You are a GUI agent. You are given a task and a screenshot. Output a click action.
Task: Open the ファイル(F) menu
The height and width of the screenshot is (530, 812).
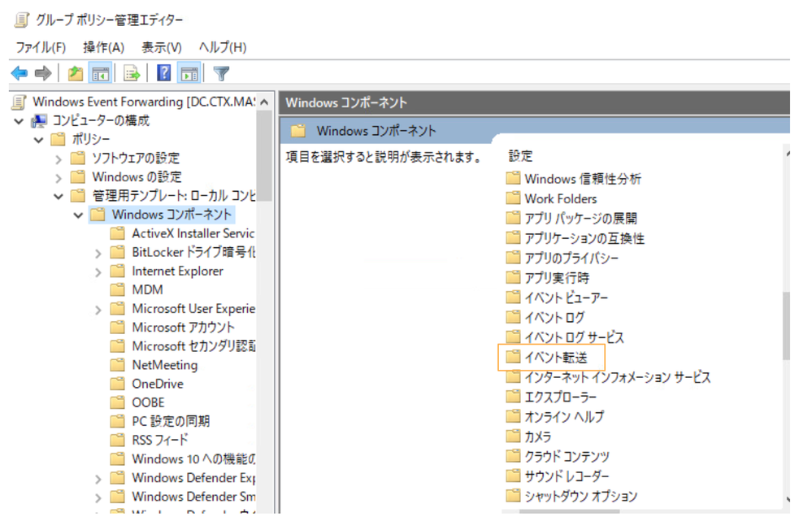pyautogui.click(x=41, y=47)
